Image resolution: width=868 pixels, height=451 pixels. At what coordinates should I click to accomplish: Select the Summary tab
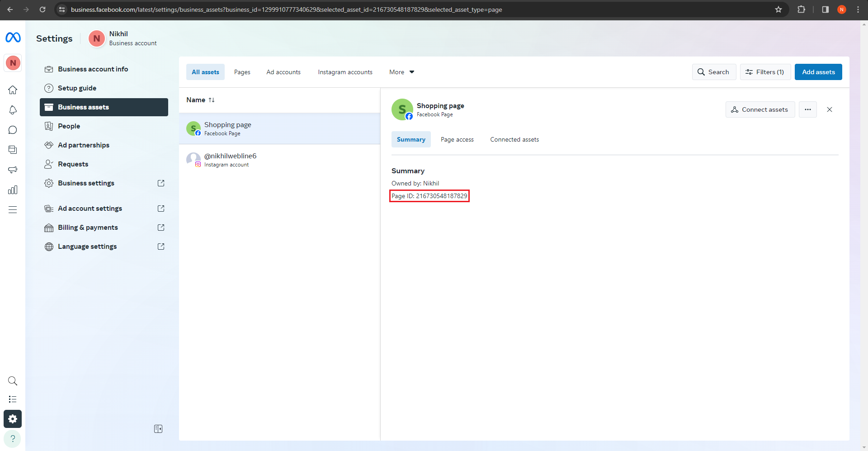[x=411, y=139]
